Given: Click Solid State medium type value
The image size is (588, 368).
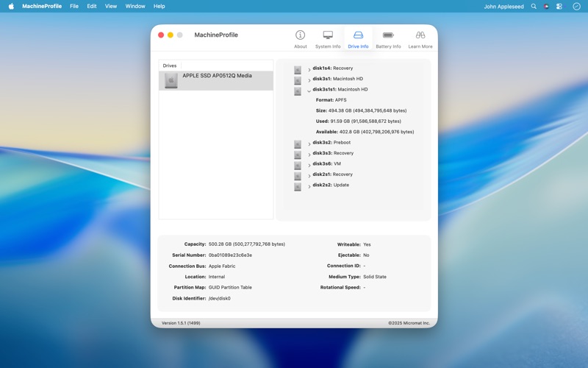Looking at the screenshot, I should pyautogui.click(x=375, y=277).
